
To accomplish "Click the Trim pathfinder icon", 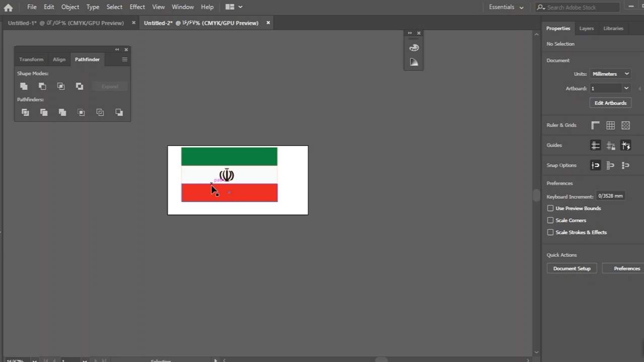I will pyautogui.click(x=44, y=113).
